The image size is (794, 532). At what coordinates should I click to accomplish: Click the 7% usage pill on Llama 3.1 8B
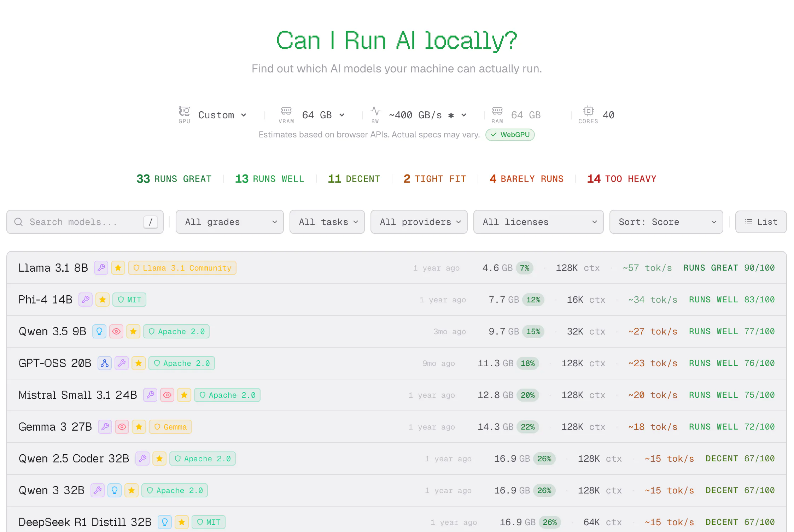click(525, 268)
